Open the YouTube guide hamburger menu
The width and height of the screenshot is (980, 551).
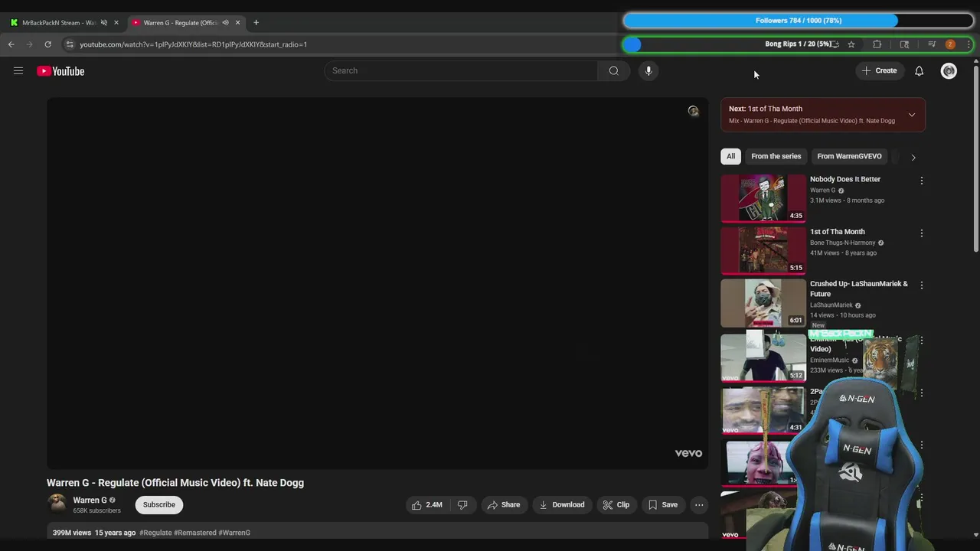(18, 71)
